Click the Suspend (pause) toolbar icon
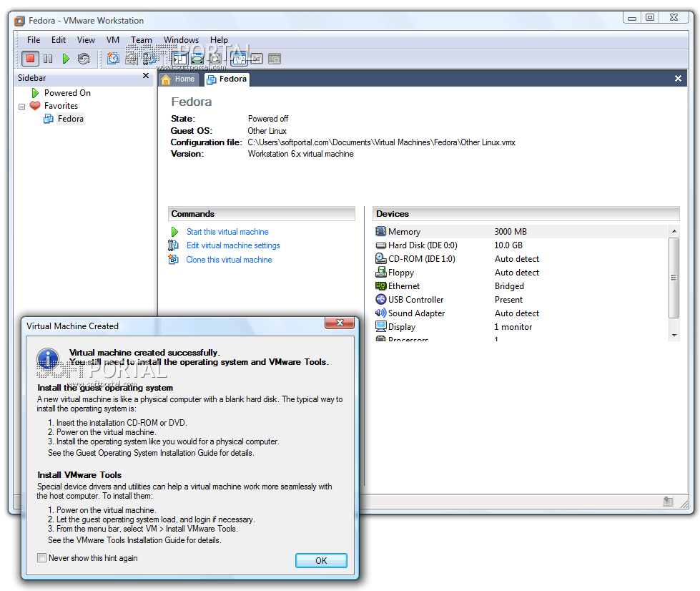Viewport: 700px width, 591px height. point(48,59)
